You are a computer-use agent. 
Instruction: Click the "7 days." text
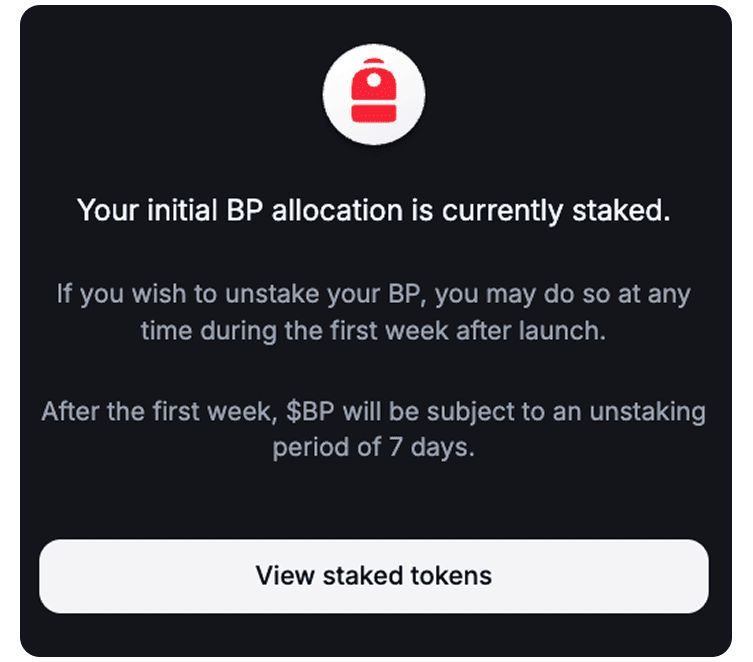(x=432, y=447)
